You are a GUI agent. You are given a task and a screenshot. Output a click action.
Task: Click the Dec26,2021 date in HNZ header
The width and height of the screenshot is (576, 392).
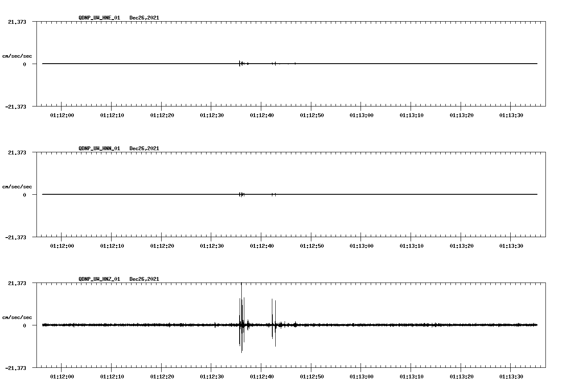144,279
